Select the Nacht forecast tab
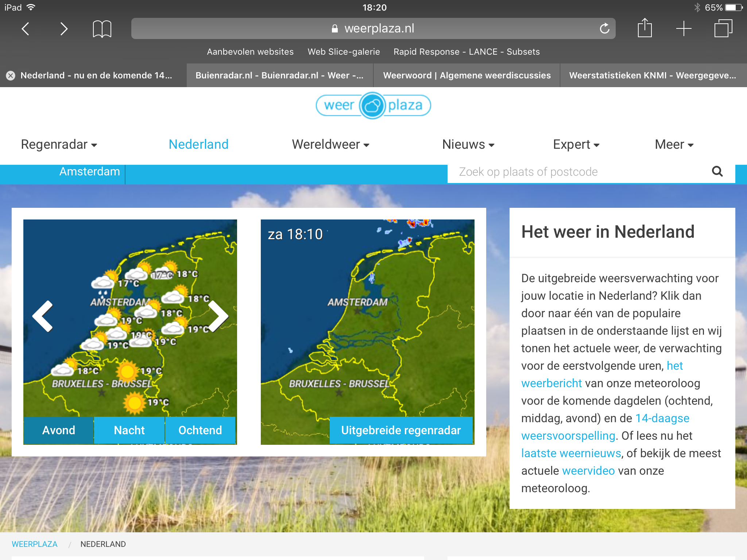Viewport: 747px width, 560px height. click(129, 430)
